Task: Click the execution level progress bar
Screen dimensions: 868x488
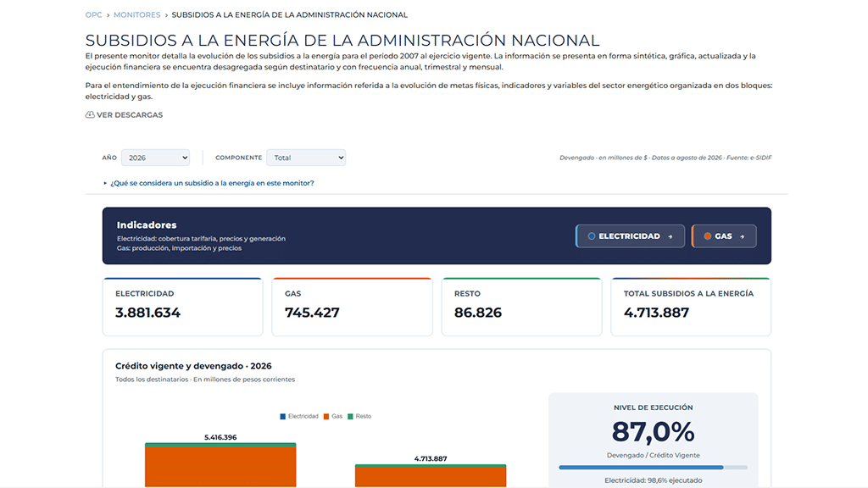Action: (654, 468)
